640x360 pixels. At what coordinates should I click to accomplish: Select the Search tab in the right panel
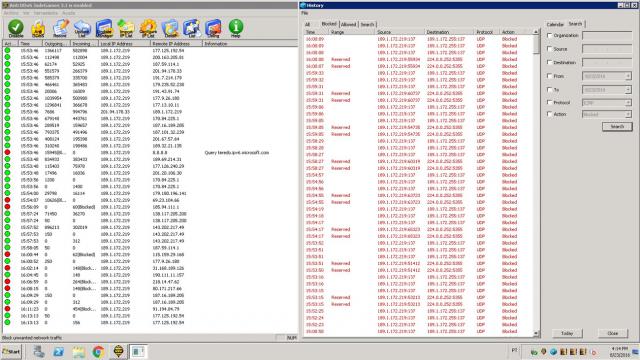(x=575, y=24)
